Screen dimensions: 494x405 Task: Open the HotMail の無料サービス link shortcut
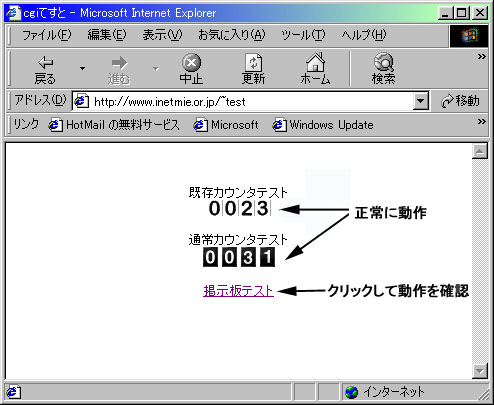click(113, 125)
